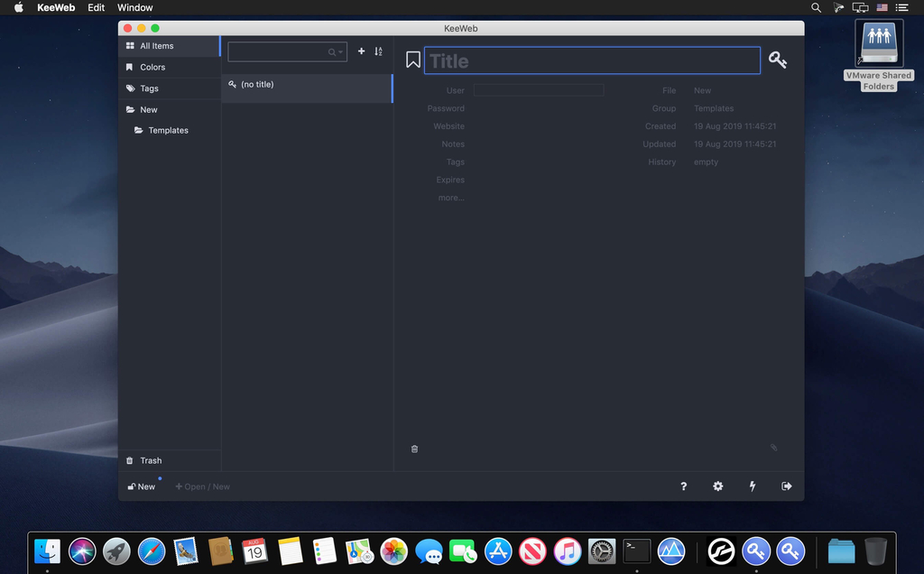Click the key icon next to Title
Screen dimensions: 924x574
tap(777, 60)
